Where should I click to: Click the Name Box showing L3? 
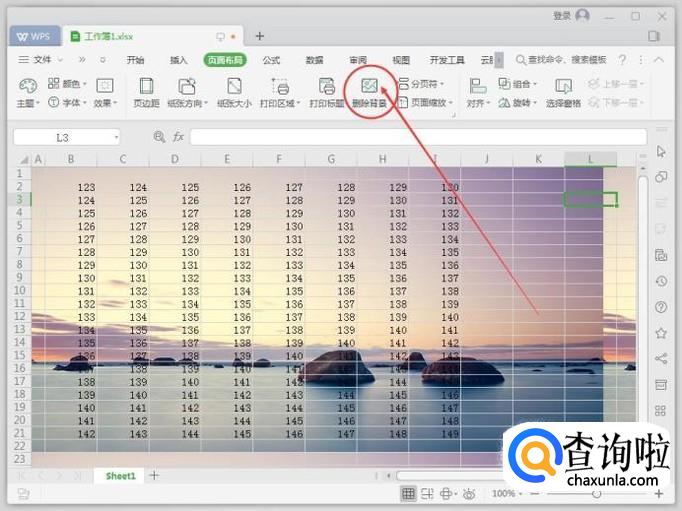coord(66,136)
